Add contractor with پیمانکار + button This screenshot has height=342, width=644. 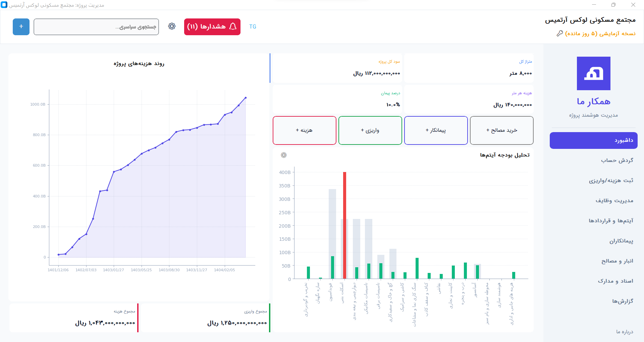(x=436, y=130)
